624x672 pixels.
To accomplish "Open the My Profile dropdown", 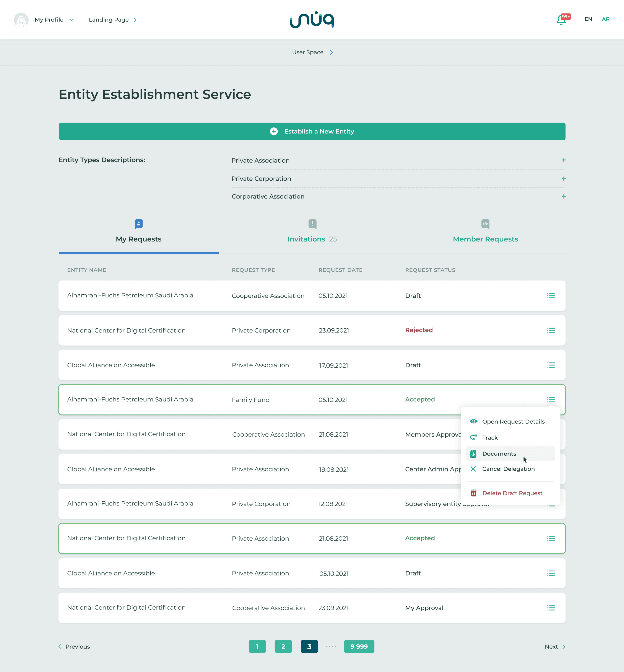I will pyautogui.click(x=54, y=20).
